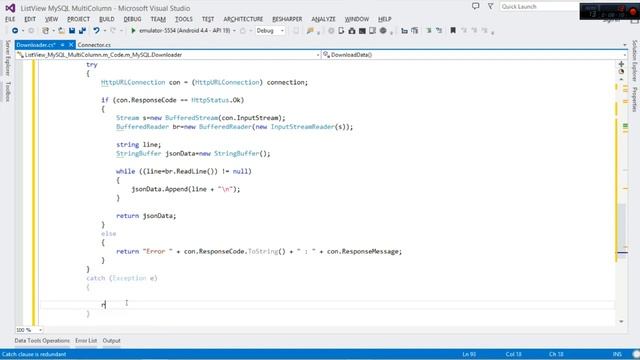Switch to the Connector.cs tab
Viewport: 640px width, 360px height.
point(94,45)
